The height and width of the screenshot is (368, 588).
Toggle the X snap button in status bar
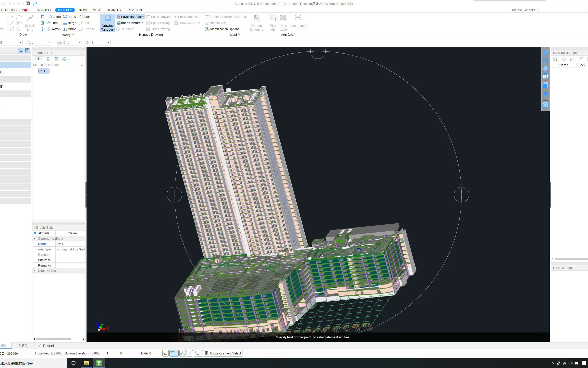coord(190,353)
